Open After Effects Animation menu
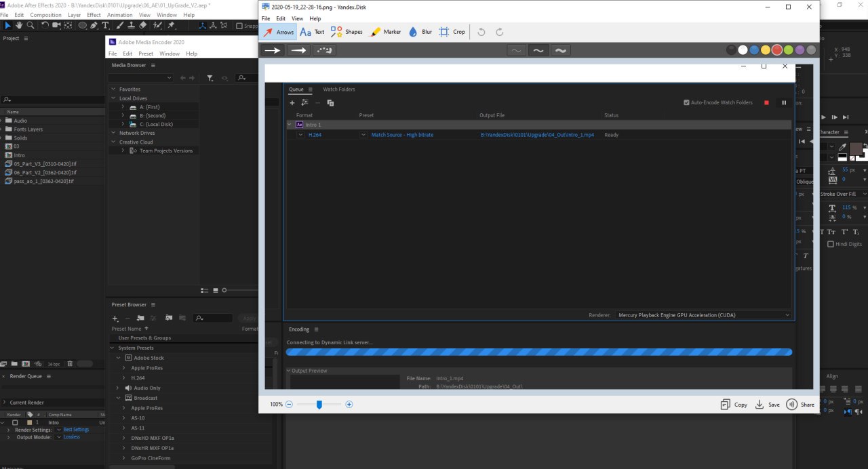 (120, 14)
